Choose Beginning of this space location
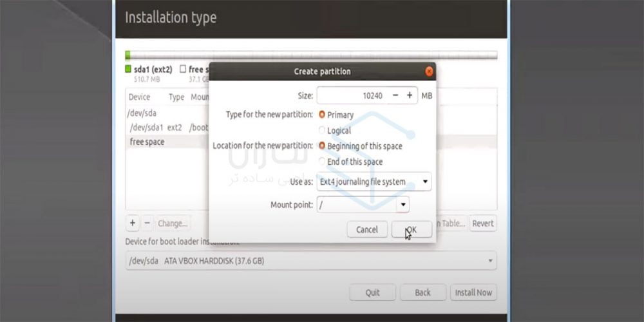Screen dimensions: 644x322 [323, 146]
